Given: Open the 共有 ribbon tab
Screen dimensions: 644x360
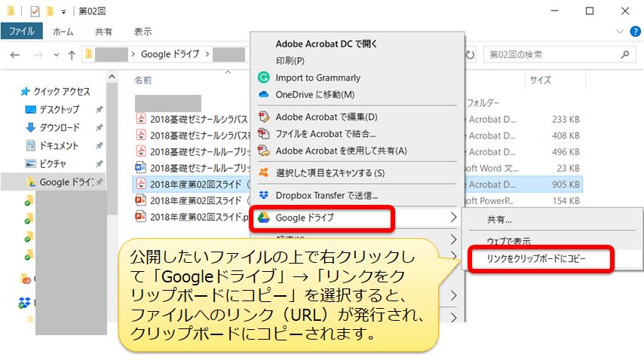Looking at the screenshot, I should click(x=103, y=32).
